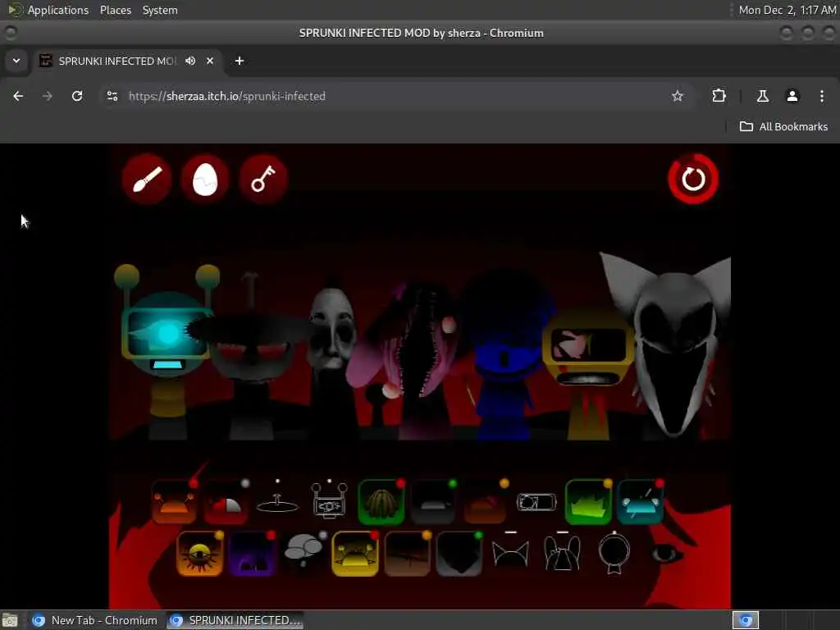Select the outlined cat ears icon

[x=510, y=552]
